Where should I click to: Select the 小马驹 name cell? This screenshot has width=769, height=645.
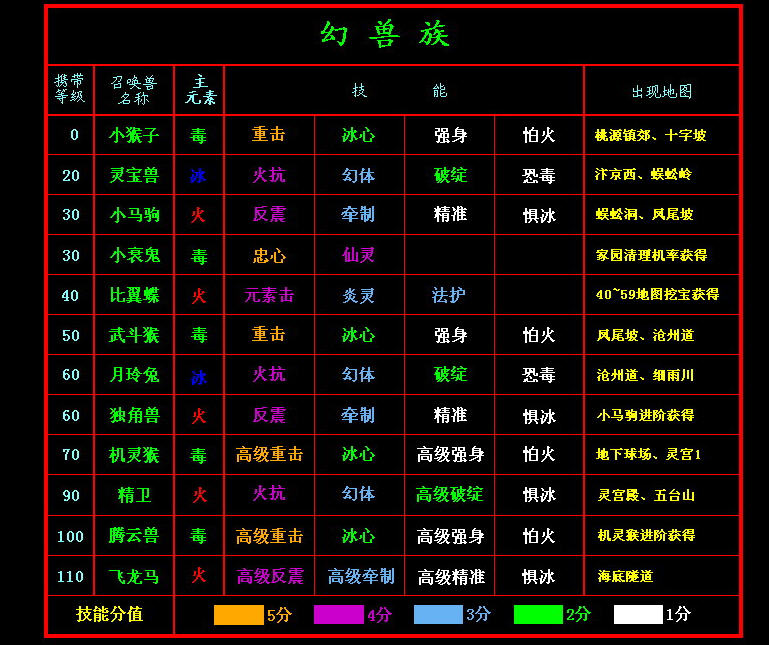click(x=134, y=215)
